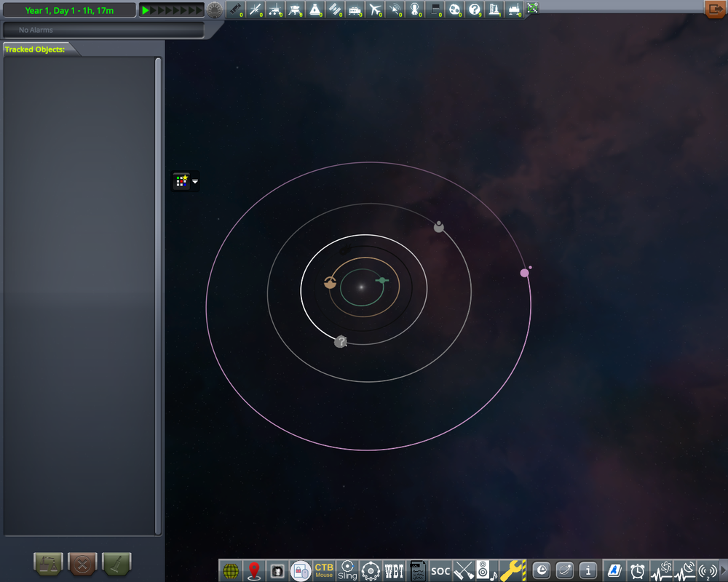The image size is (728, 582).
Task: Click the round pie-clock button
Action: pos(542,570)
